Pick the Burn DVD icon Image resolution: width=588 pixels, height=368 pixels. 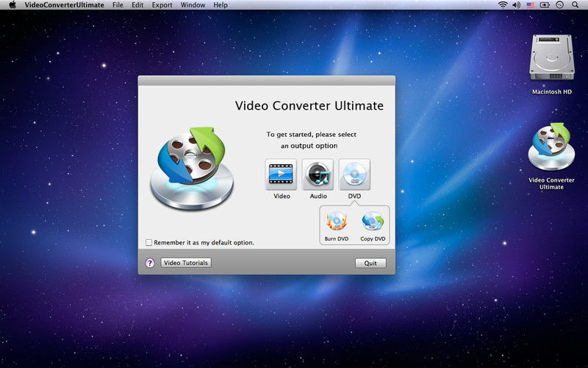pos(337,222)
